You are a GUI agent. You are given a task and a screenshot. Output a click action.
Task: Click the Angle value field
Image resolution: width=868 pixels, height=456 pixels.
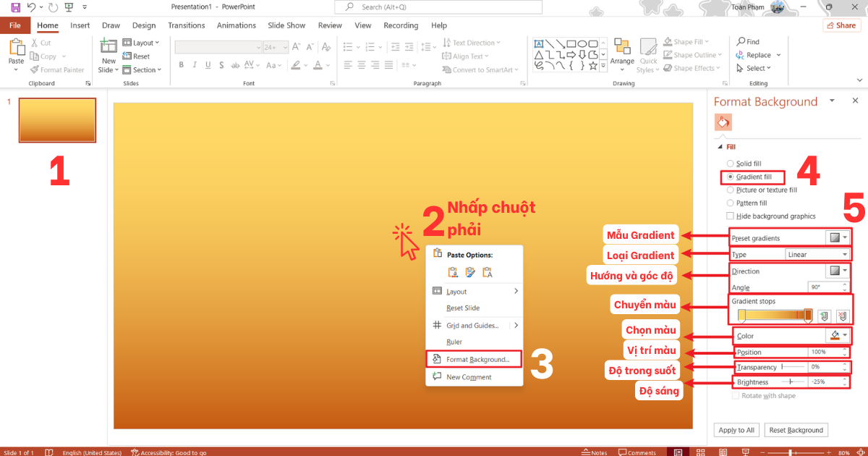point(829,287)
